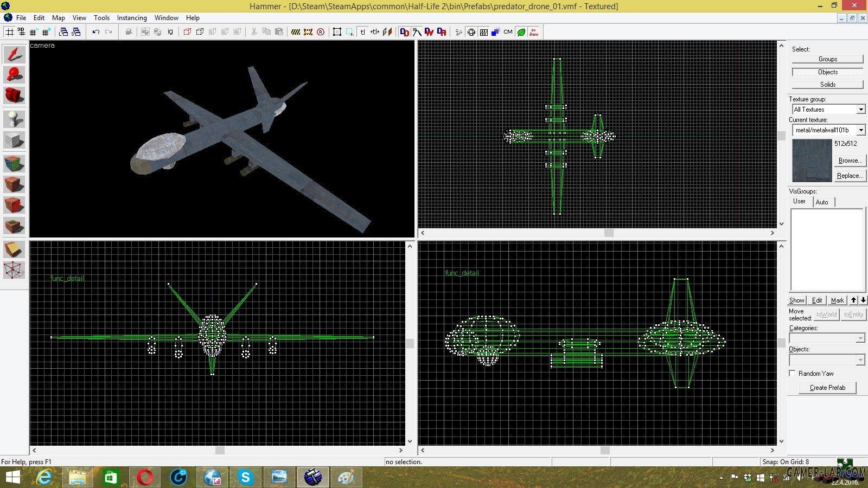This screenshot has width=868, height=488.
Task: Select the Vertex editing tool
Action: coord(15,270)
